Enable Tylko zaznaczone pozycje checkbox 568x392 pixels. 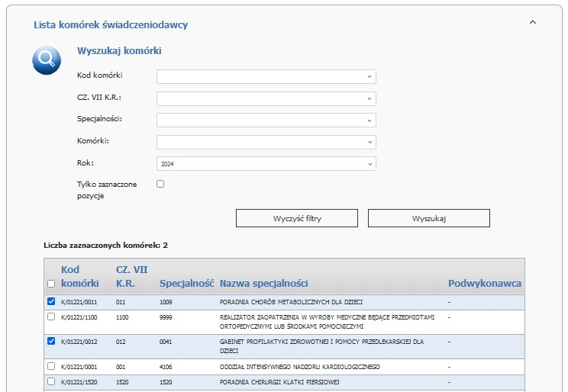[x=160, y=184]
